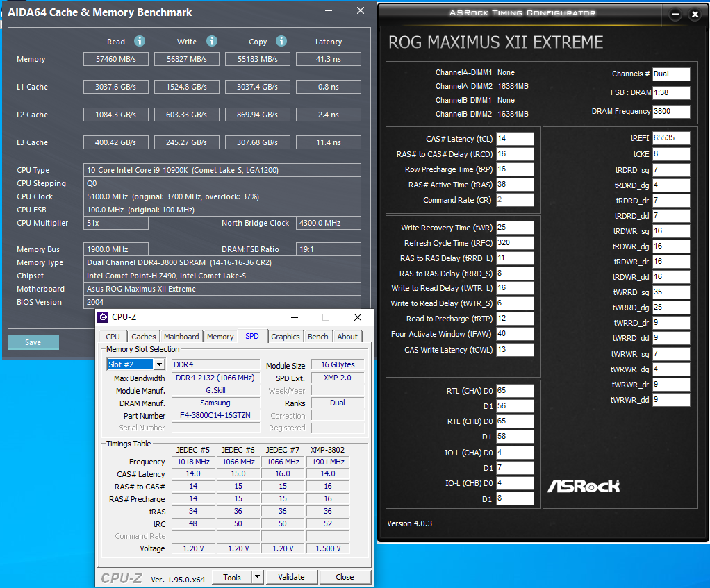The width and height of the screenshot is (710, 588).
Task: Click the XMP 2.0 SPD Ext. value
Action: pos(338,378)
